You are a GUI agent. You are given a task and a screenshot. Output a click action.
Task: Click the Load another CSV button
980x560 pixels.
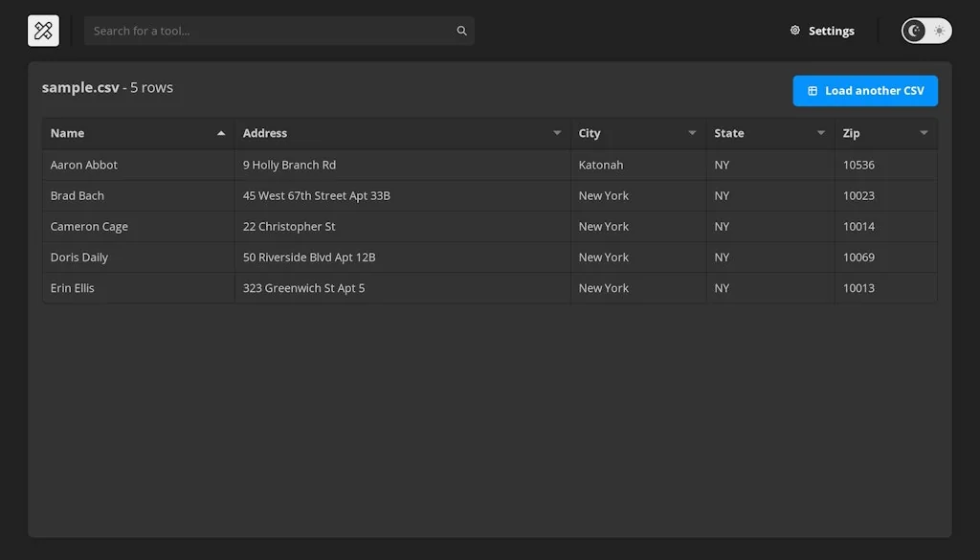pos(865,91)
